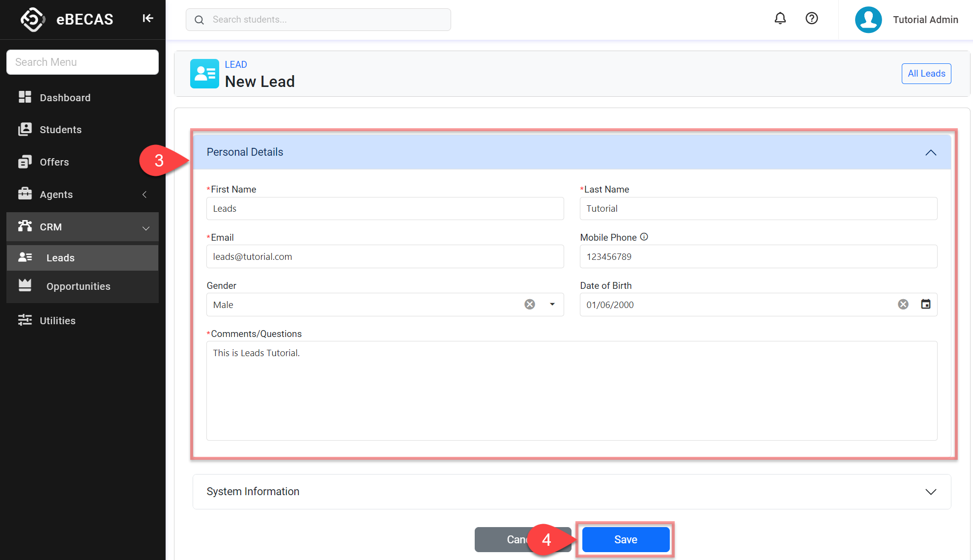
Task: Expand the Agents submenu
Action: pyautogui.click(x=144, y=195)
